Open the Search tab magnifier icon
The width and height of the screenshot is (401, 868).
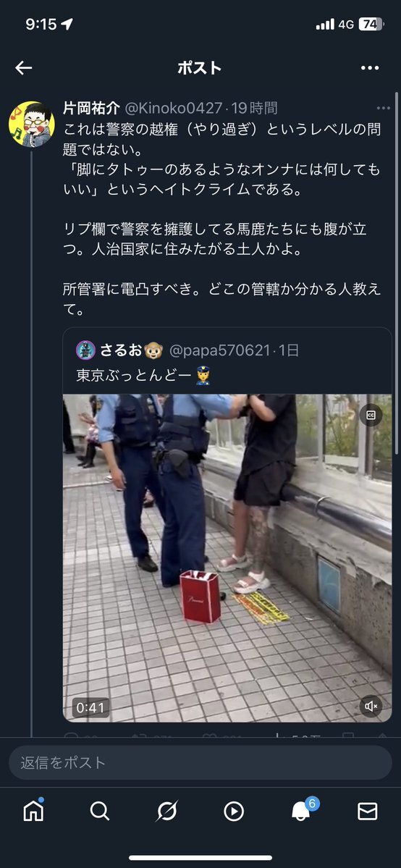[100, 811]
